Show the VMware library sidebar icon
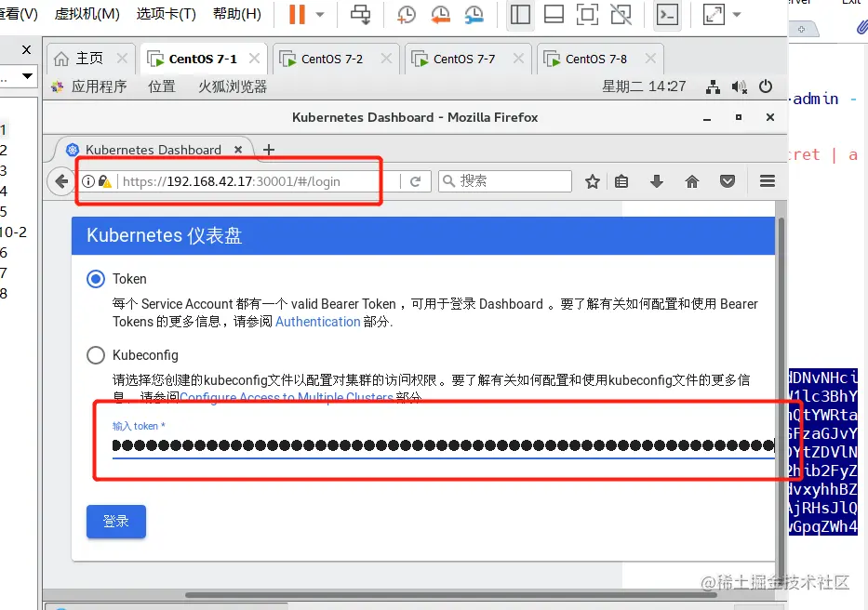This screenshot has width=868, height=610. coord(520,14)
